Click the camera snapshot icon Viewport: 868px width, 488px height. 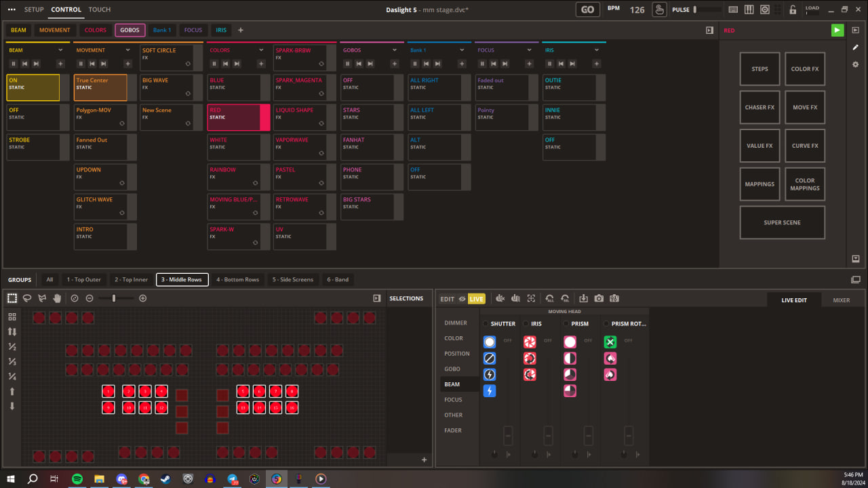point(599,298)
